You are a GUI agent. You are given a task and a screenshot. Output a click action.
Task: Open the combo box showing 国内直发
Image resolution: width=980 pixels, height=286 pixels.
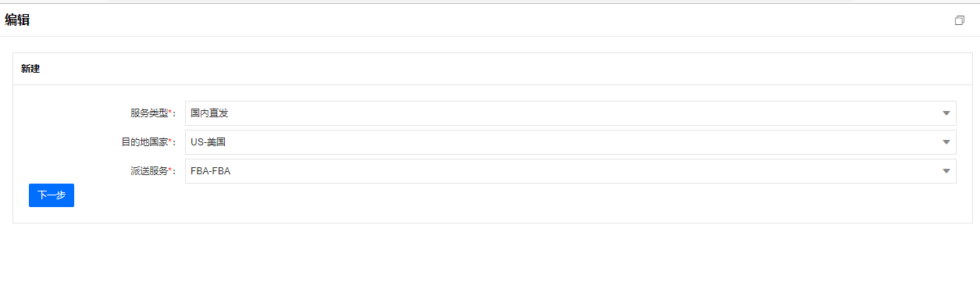tap(571, 113)
